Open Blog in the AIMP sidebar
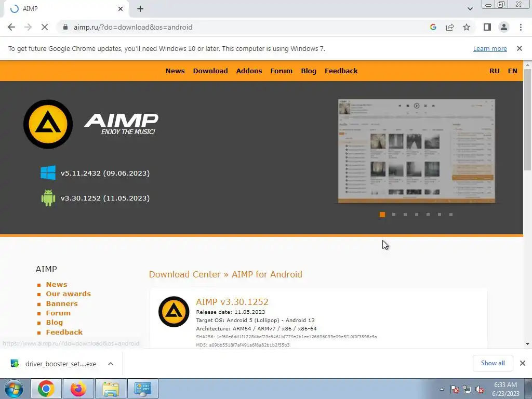This screenshot has width=532, height=399. coord(54,322)
